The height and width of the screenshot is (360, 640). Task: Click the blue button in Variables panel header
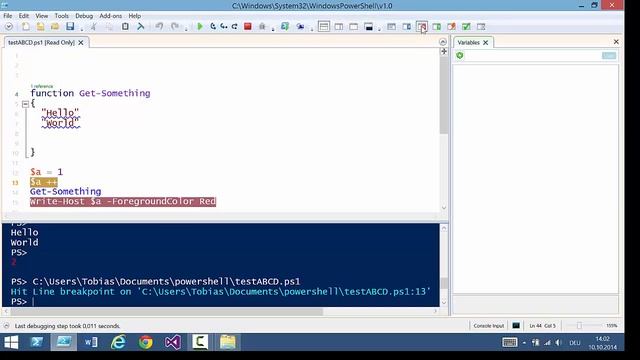609,56
